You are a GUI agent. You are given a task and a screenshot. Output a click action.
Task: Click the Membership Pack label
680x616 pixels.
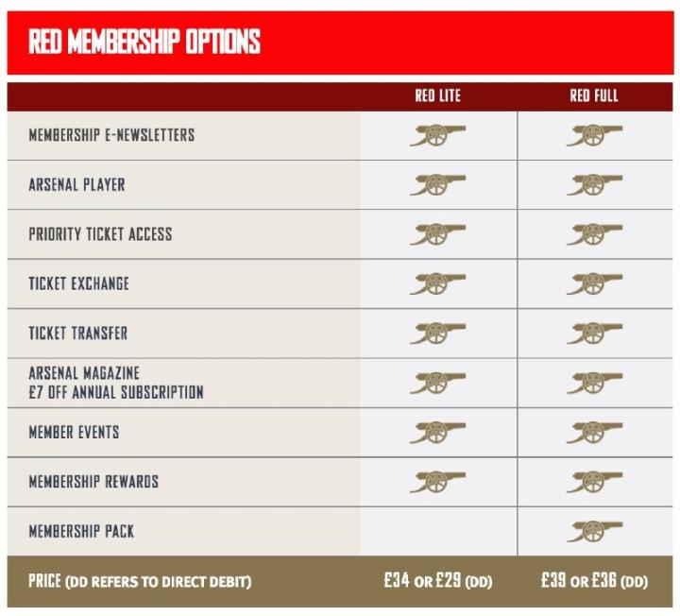pyautogui.click(x=81, y=531)
